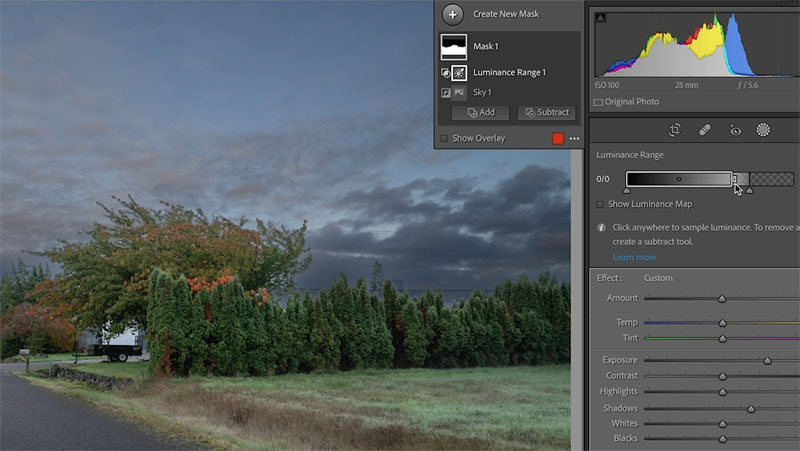Select the Masking tool icon
The image size is (800, 451).
click(x=763, y=130)
